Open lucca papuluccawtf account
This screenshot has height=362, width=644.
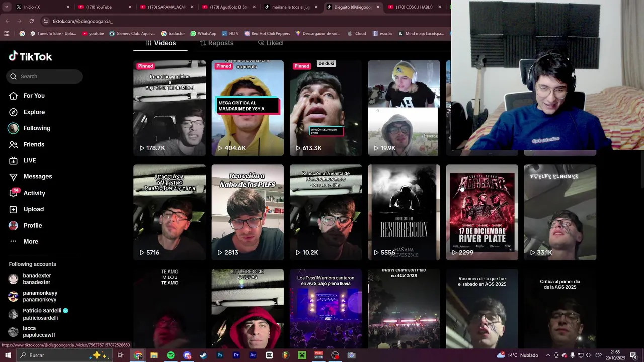click(39, 331)
